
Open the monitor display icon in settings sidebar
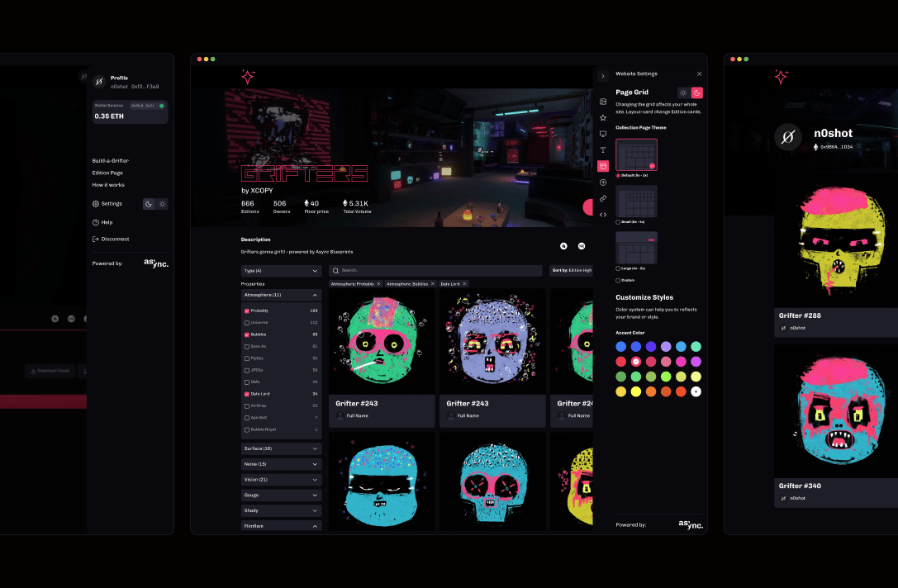(x=603, y=134)
